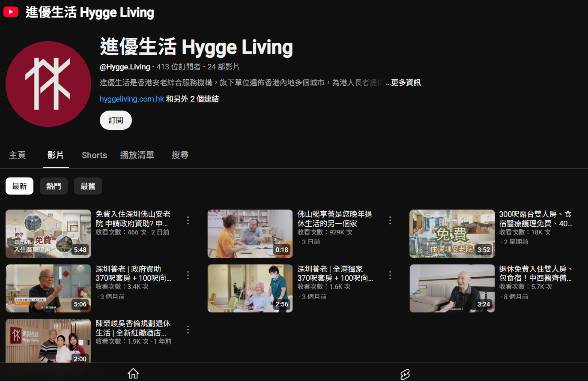
Task: Click the Hygge Living channel avatar
Action: tap(48, 84)
